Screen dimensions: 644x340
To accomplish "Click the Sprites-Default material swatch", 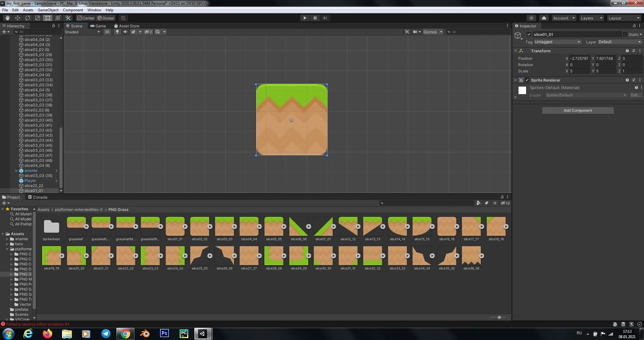I will (x=522, y=90).
